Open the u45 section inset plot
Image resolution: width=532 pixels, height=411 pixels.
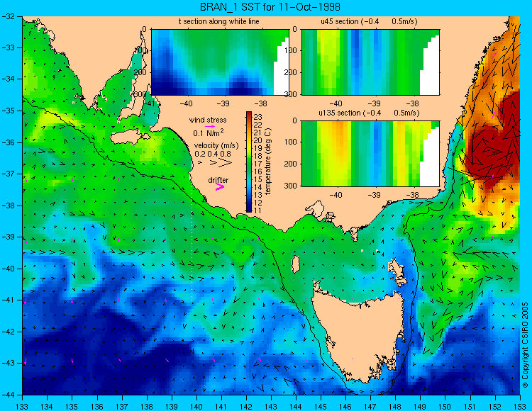[370, 62]
